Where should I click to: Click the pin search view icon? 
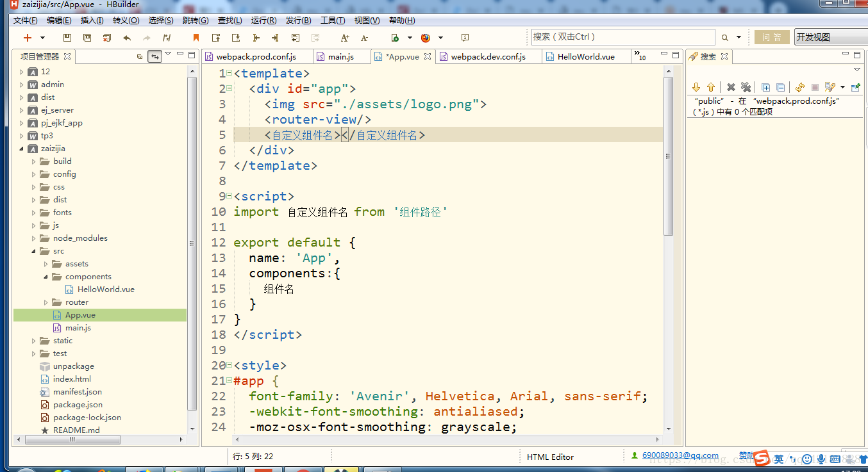(855, 87)
